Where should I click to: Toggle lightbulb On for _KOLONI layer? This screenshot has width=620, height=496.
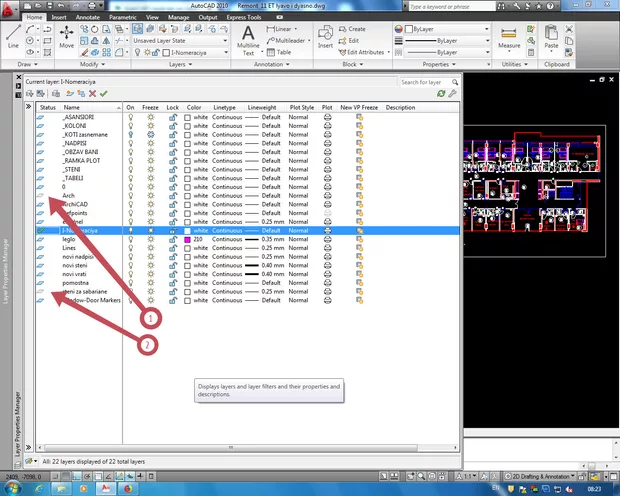click(130, 126)
